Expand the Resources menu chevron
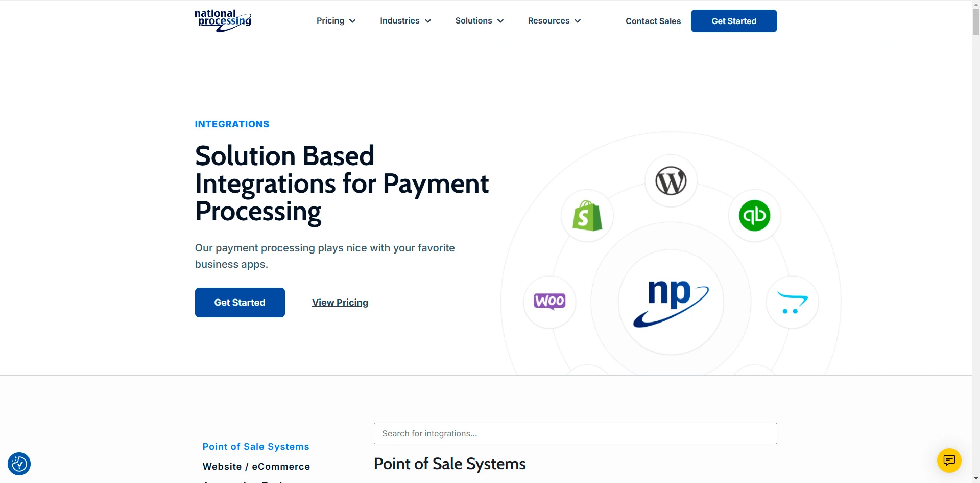The height and width of the screenshot is (483, 980). point(578,21)
